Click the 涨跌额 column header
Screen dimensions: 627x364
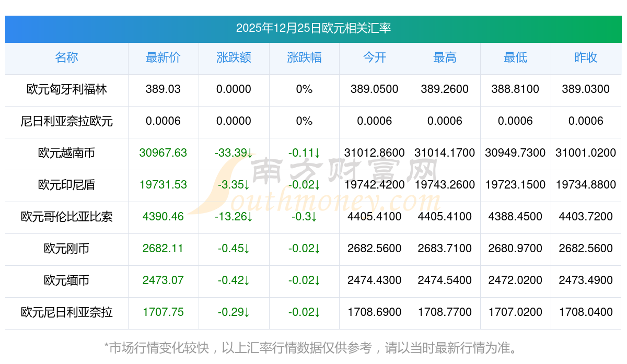tap(234, 58)
